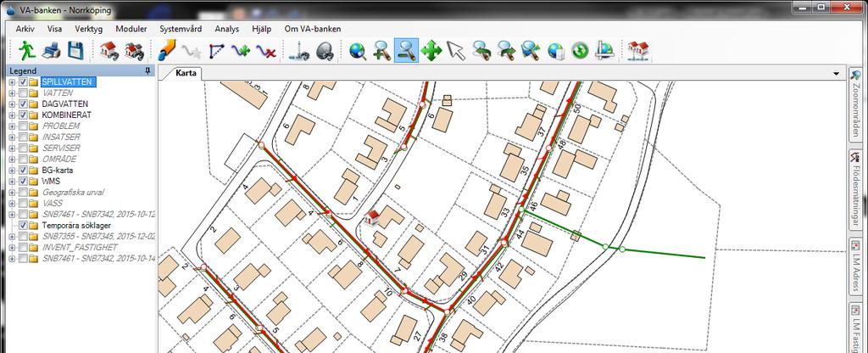Viewport: 868px width, 353px height.
Task: Pin the Legend panel with pushpin icon
Action: (x=147, y=71)
